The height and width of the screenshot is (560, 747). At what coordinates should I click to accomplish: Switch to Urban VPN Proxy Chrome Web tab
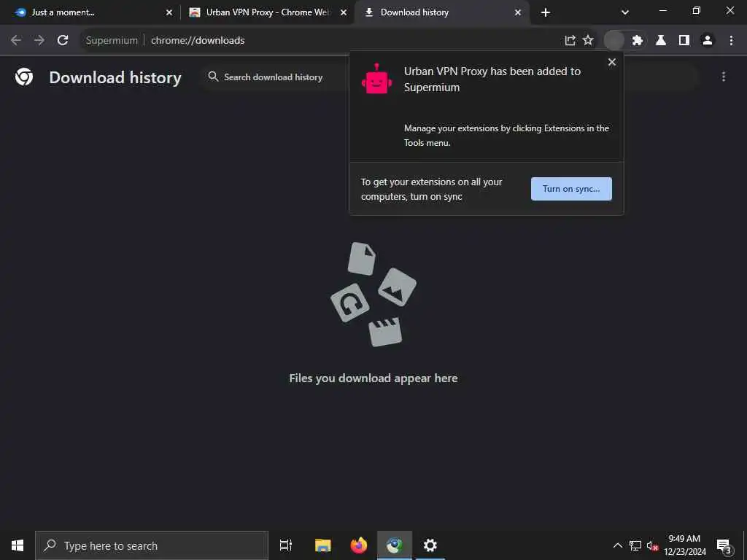pyautogui.click(x=267, y=13)
